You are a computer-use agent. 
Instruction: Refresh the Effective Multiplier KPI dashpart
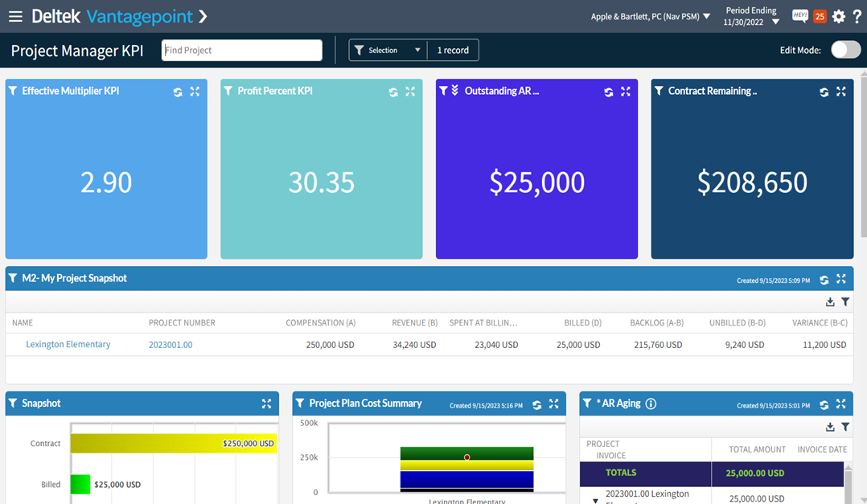point(178,92)
